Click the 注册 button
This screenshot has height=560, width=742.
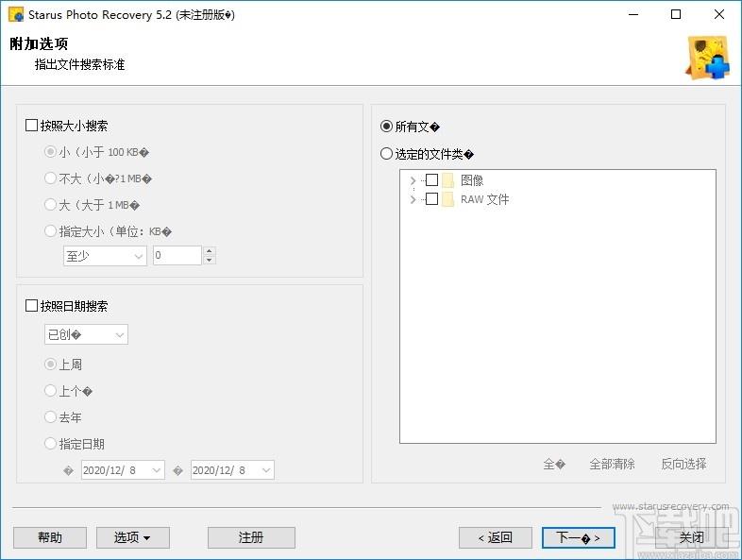click(251, 537)
